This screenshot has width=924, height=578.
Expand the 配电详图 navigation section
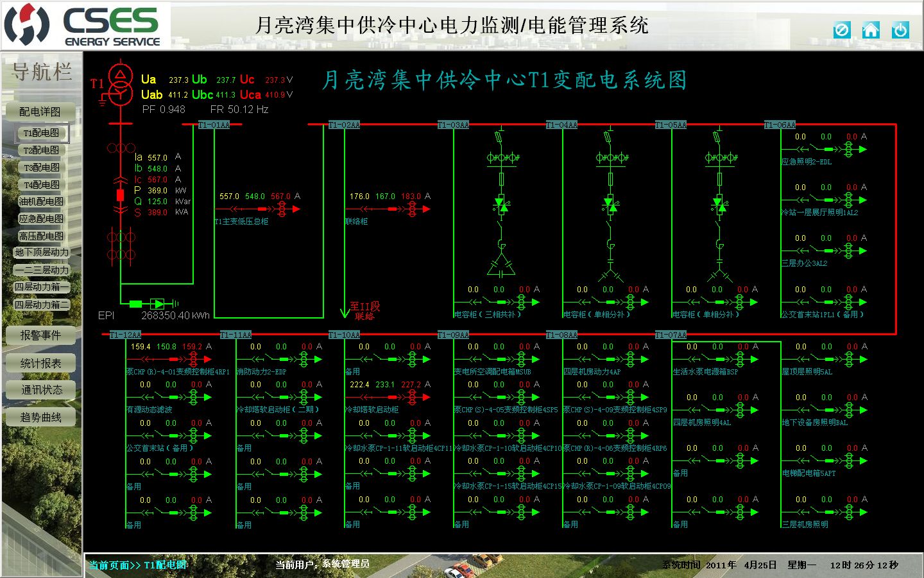(40, 112)
